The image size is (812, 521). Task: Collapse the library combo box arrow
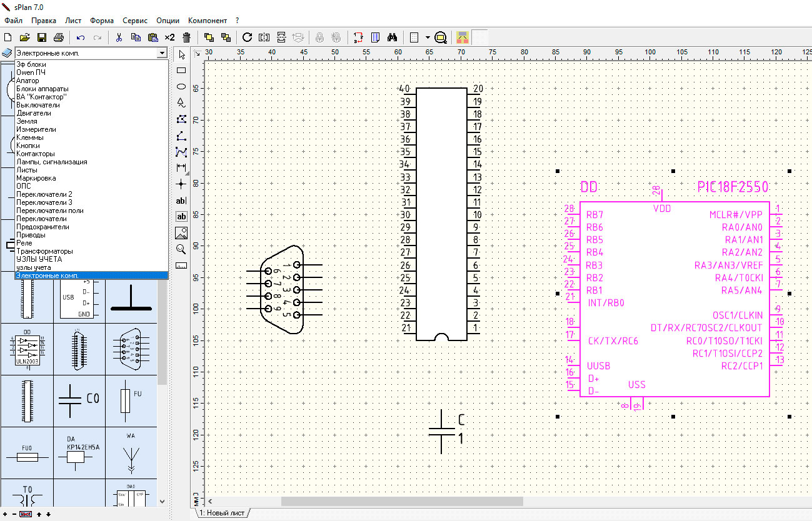[163, 53]
